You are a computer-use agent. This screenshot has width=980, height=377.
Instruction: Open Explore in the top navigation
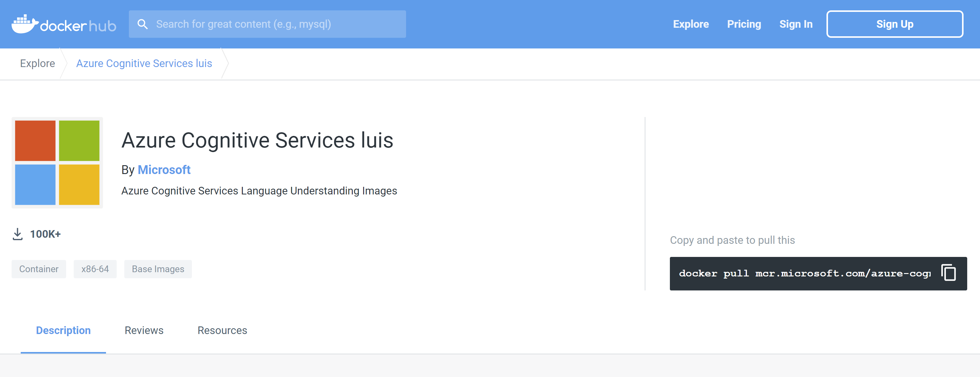coord(691,24)
